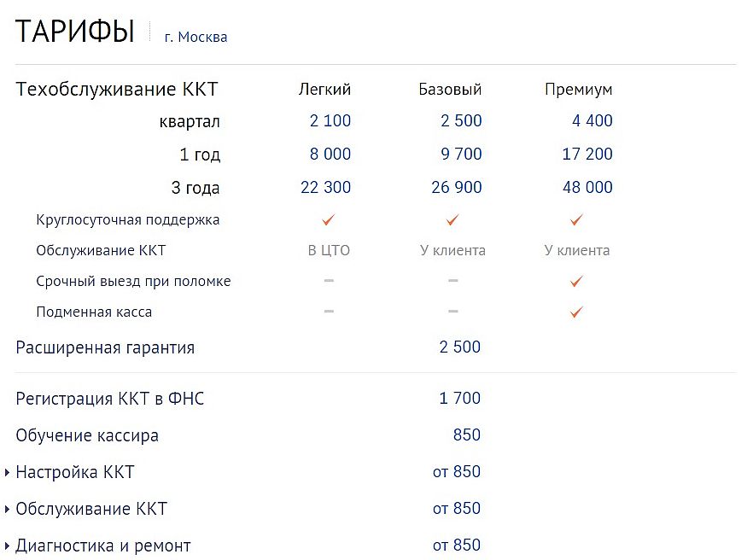Image resolution: width=753 pixels, height=560 pixels.
Task: Change the city via г. Москва
Action: (196, 38)
